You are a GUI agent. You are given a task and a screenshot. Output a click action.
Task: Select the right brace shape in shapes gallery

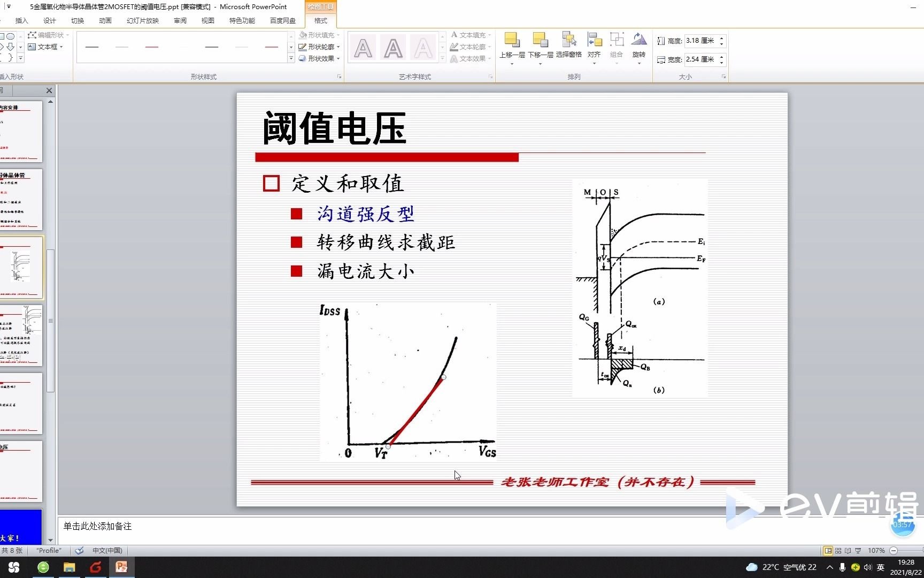point(10,57)
